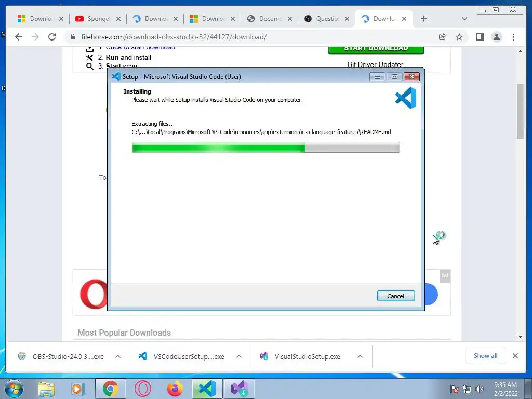Screen dimensions: 532x399
Task: Expand options for OBS-Studio download
Action: pos(118,356)
